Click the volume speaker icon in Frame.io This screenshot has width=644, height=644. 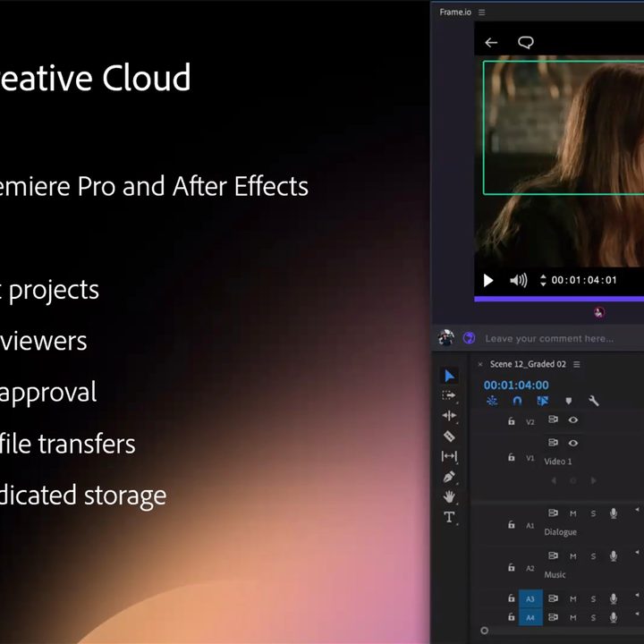coord(518,280)
